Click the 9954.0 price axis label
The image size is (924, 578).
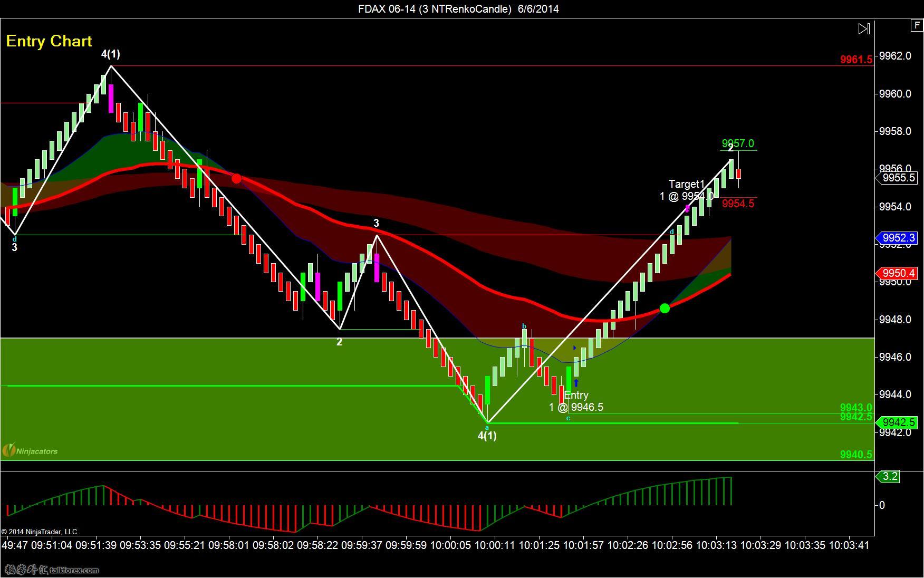pos(895,207)
